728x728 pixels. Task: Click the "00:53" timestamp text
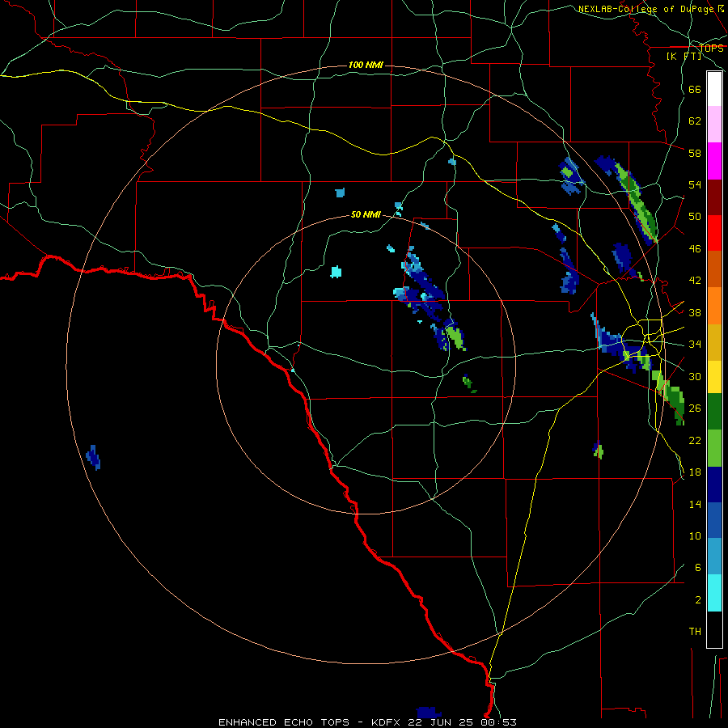[500, 722]
